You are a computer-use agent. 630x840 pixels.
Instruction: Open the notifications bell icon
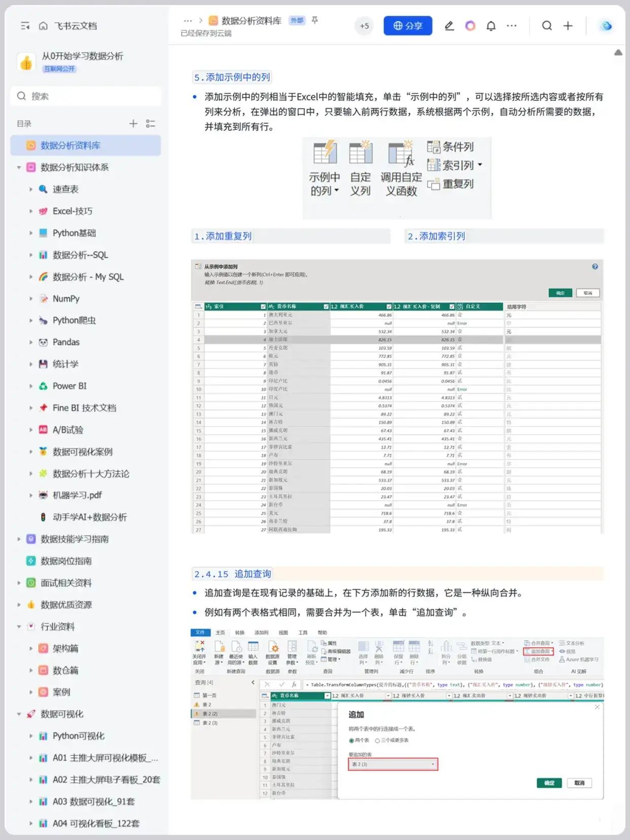coord(491,26)
